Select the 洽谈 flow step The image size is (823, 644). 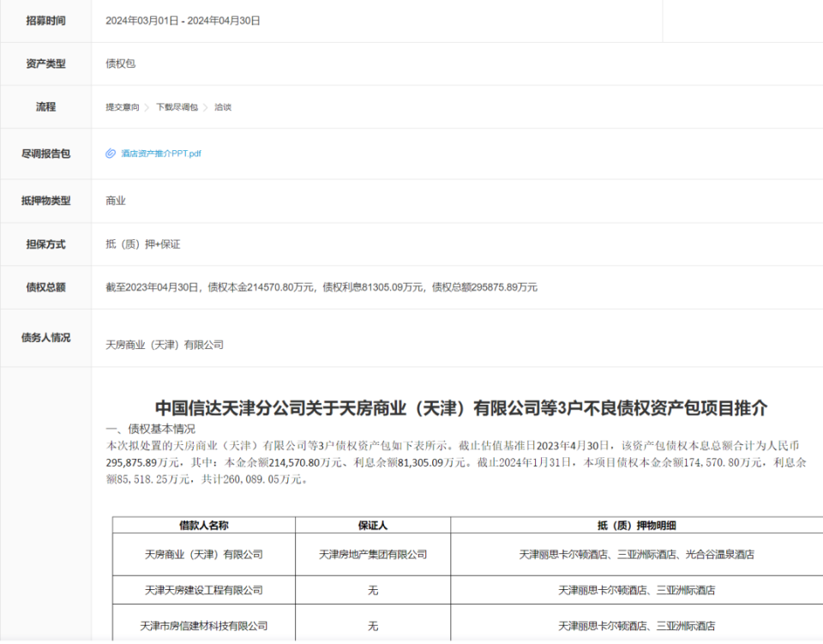coord(223,107)
